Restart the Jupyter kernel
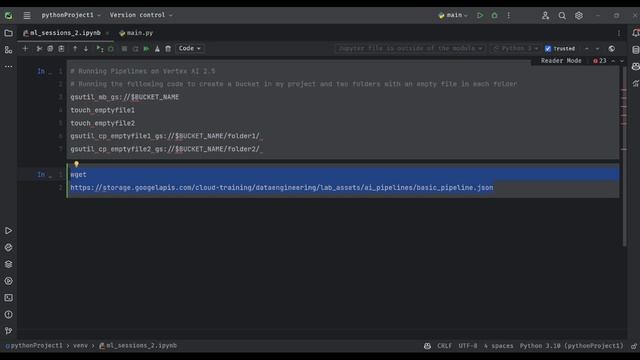The image size is (640, 360). (135, 49)
